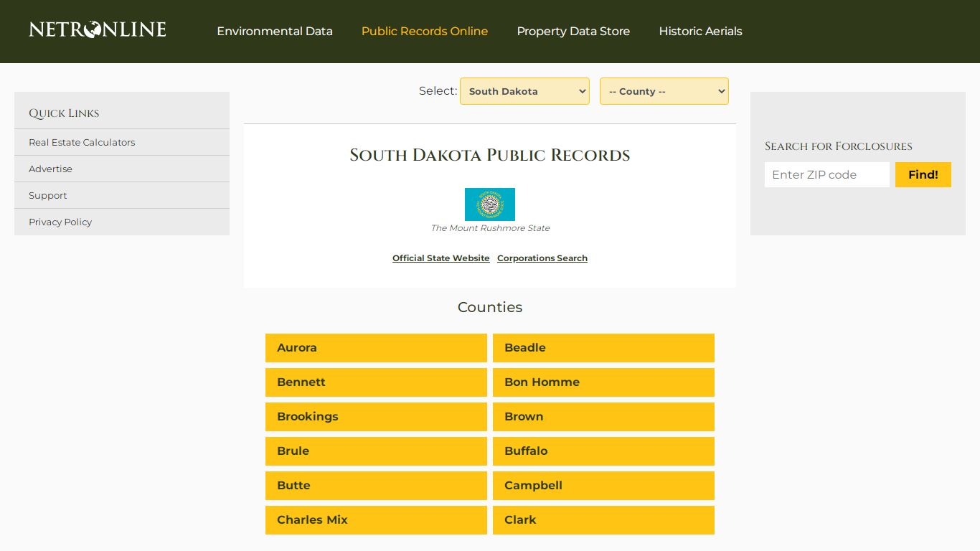Screen dimensions: 980x551
Task: Click the Counties heading
Action: point(490,307)
